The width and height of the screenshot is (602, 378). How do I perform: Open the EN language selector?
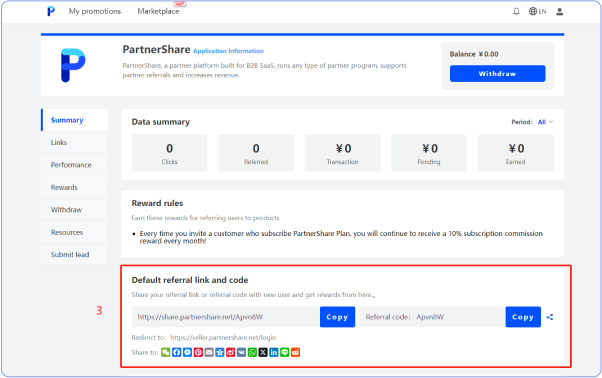point(538,12)
